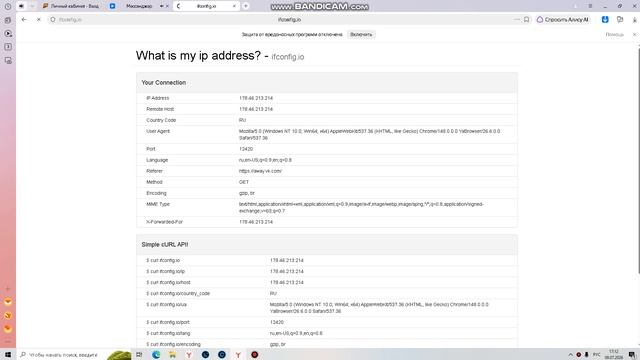Click the Помощь link in notification bar
This screenshot has width=640, height=360.
coord(614,35)
